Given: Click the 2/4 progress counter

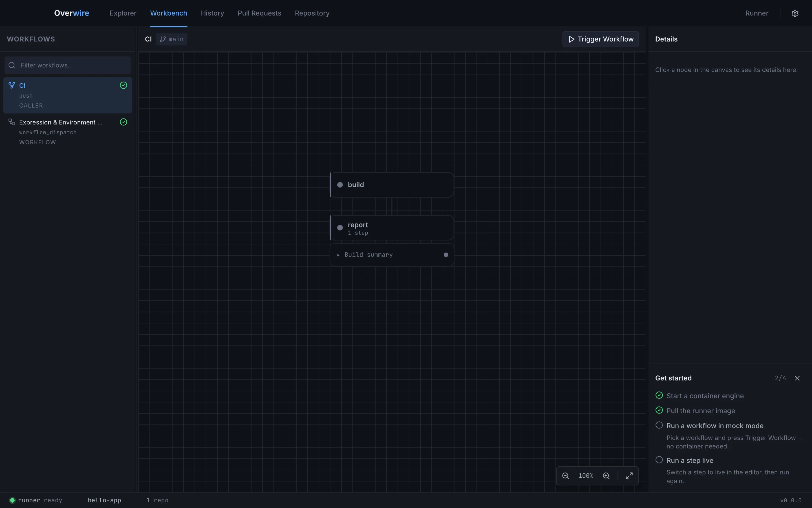Looking at the screenshot, I should pyautogui.click(x=780, y=378).
